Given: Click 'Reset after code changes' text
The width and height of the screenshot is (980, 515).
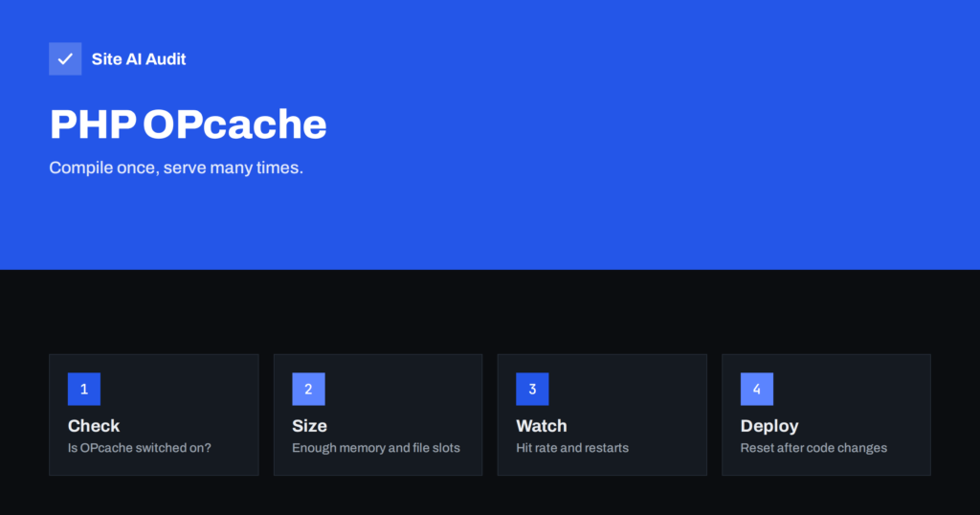Looking at the screenshot, I should pos(813,447).
